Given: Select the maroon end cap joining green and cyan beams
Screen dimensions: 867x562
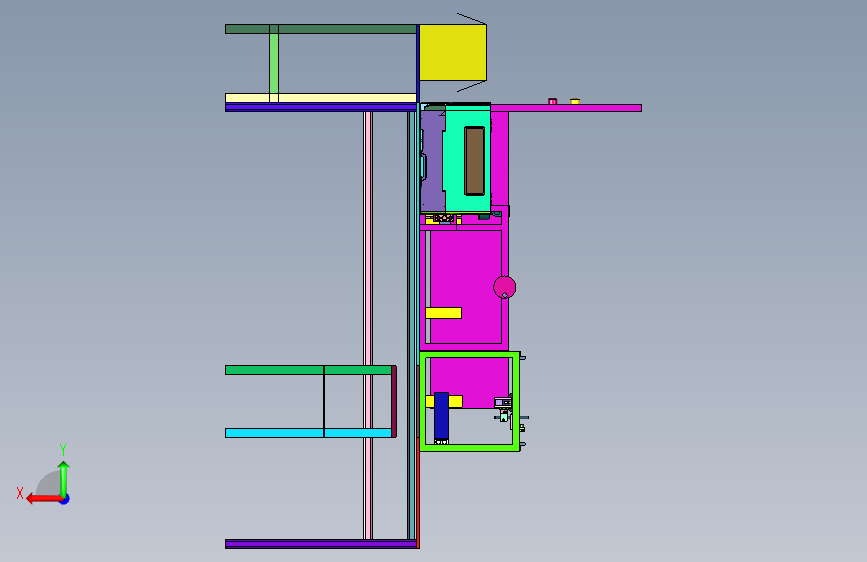Looking at the screenshot, I should coord(394,402).
